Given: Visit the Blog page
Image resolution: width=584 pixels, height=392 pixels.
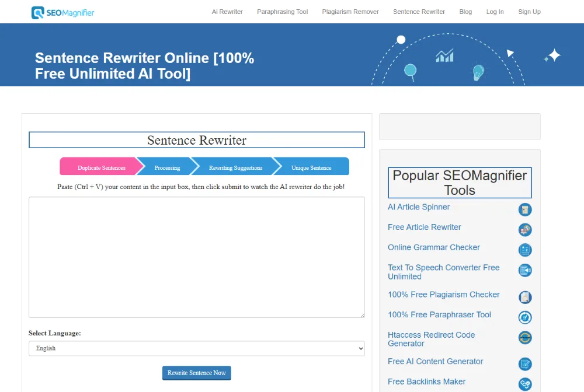Looking at the screenshot, I should click(465, 12).
